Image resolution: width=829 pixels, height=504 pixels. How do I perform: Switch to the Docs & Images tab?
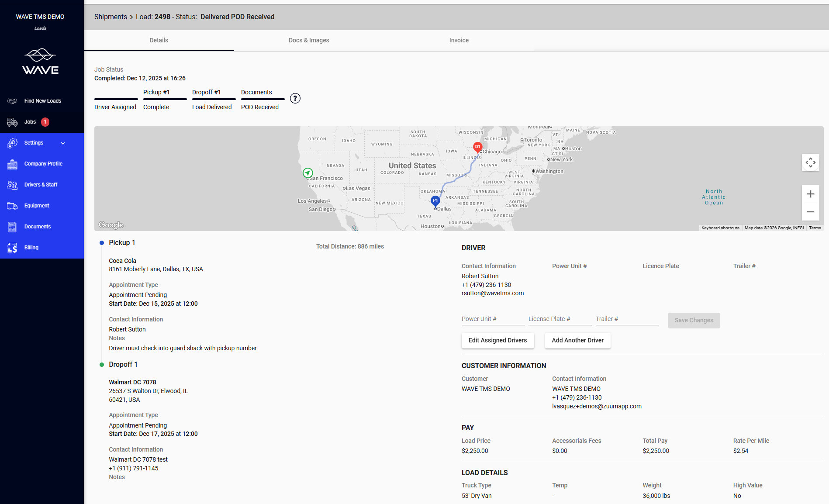(309, 40)
